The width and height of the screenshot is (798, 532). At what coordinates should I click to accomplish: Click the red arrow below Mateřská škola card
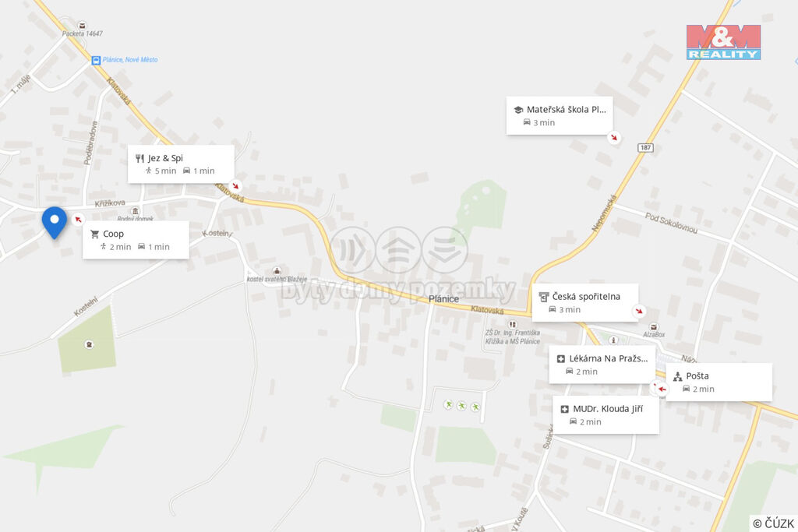coord(614,138)
